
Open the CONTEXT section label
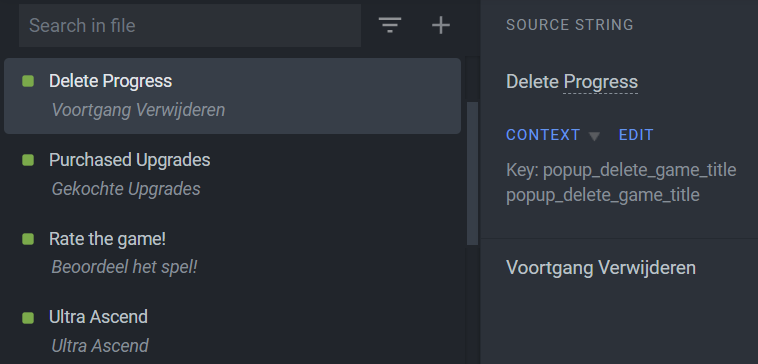click(543, 135)
